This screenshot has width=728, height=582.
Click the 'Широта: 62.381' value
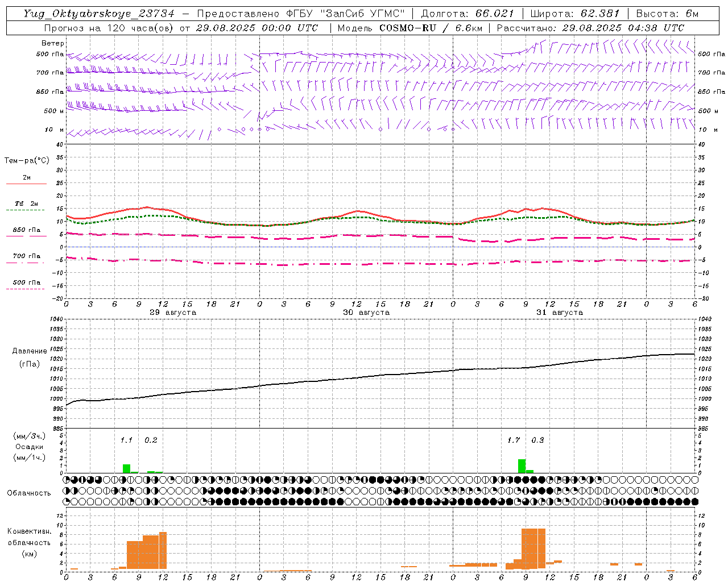(574, 14)
